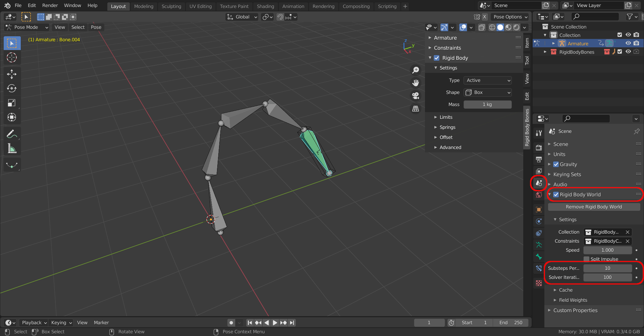Viewport: 644px width, 336px height.
Task: Toggle X-ray mode in the viewport header
Action: 482,27
